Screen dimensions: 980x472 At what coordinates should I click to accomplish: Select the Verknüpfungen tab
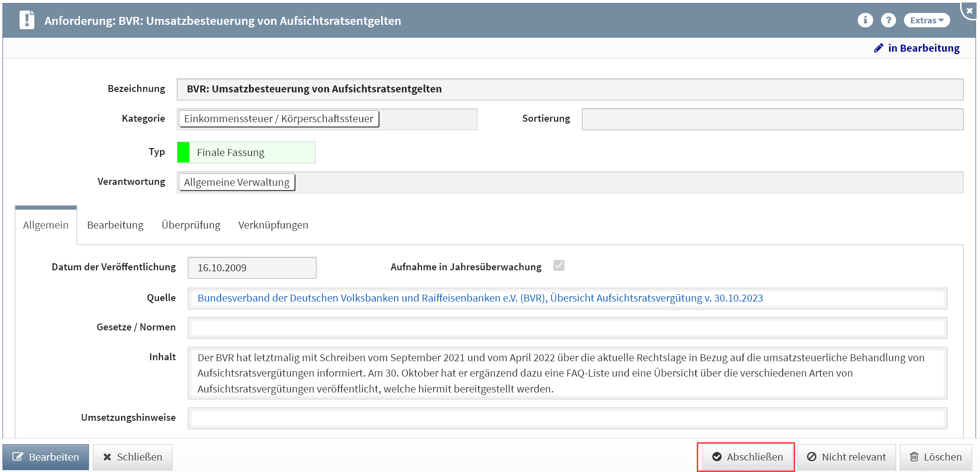273,225
